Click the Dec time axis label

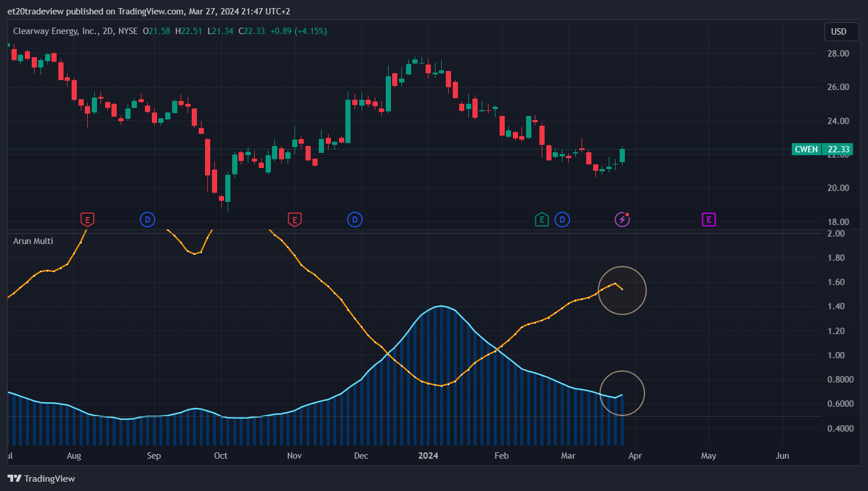361,456
